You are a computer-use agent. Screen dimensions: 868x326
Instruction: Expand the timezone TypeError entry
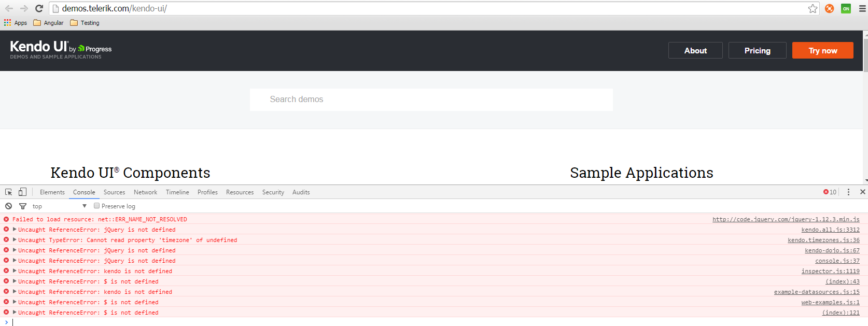(x=15, y=240)
